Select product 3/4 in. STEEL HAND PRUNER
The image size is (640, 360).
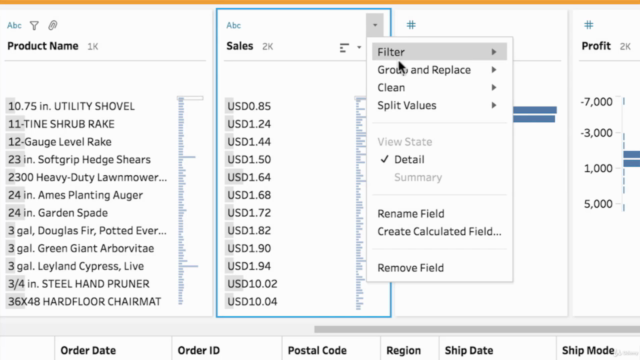point(79,284)
